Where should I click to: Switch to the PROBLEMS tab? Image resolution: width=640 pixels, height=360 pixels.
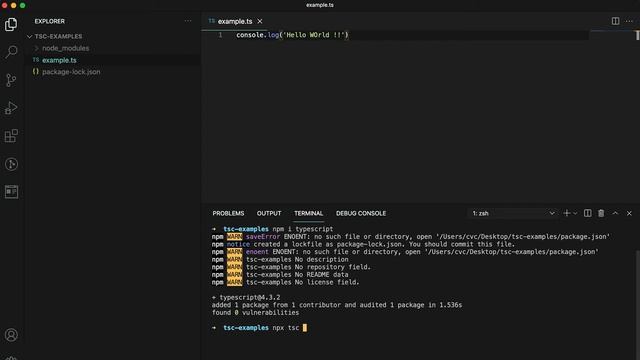(228, 213)
